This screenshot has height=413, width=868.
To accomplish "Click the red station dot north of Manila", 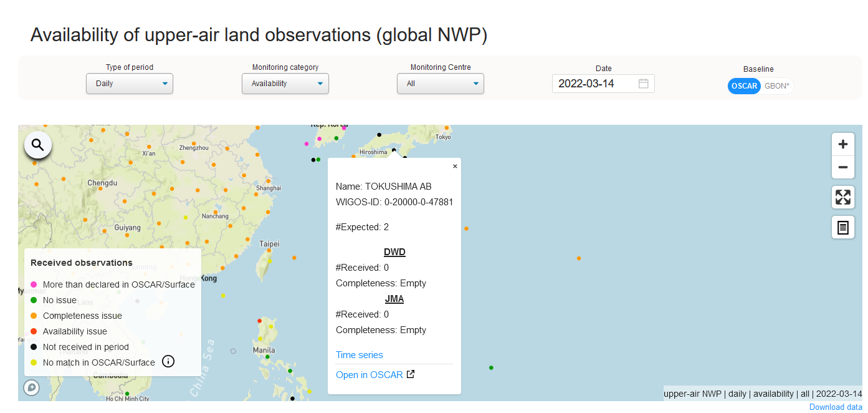I will [260, 321].
